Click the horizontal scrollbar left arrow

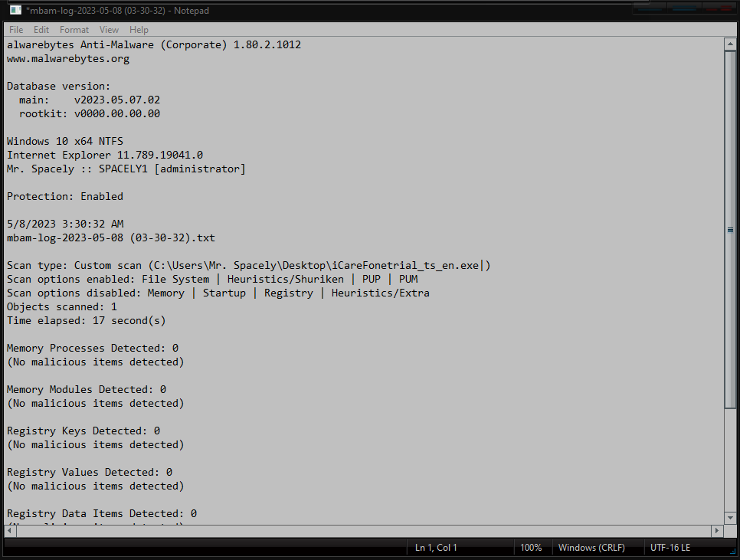click(9, 530)
